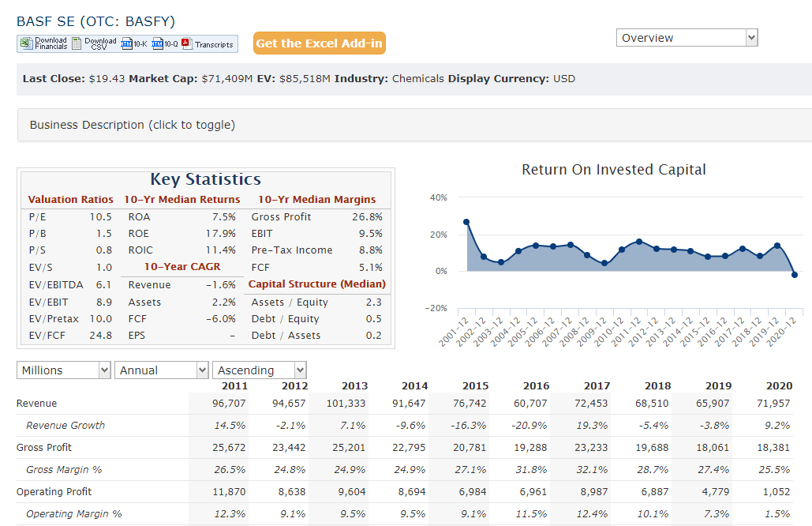Click the Operating Profit row label
This screenshot has height=526, width=812.
click(x=54, y=491)
